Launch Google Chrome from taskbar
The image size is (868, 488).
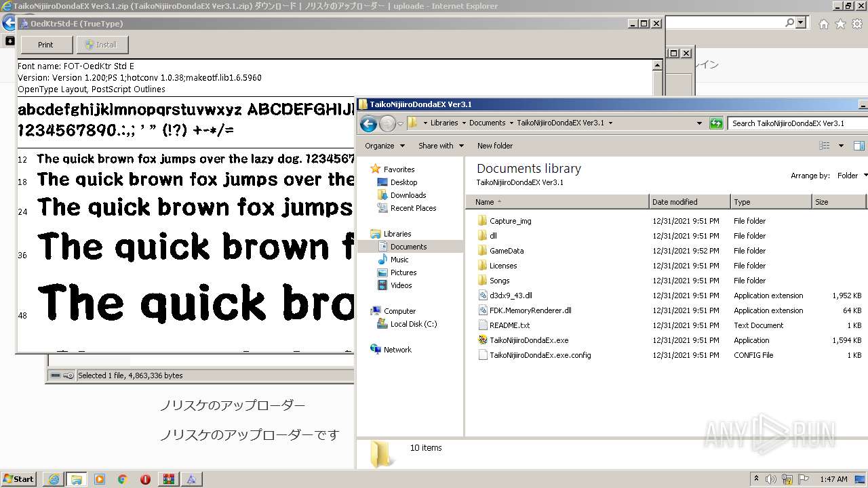click(123, 479)
